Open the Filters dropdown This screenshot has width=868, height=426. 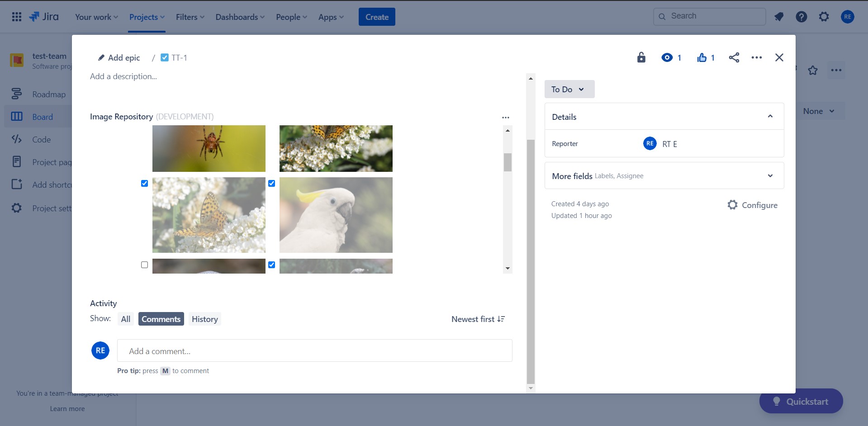point(190,17)
